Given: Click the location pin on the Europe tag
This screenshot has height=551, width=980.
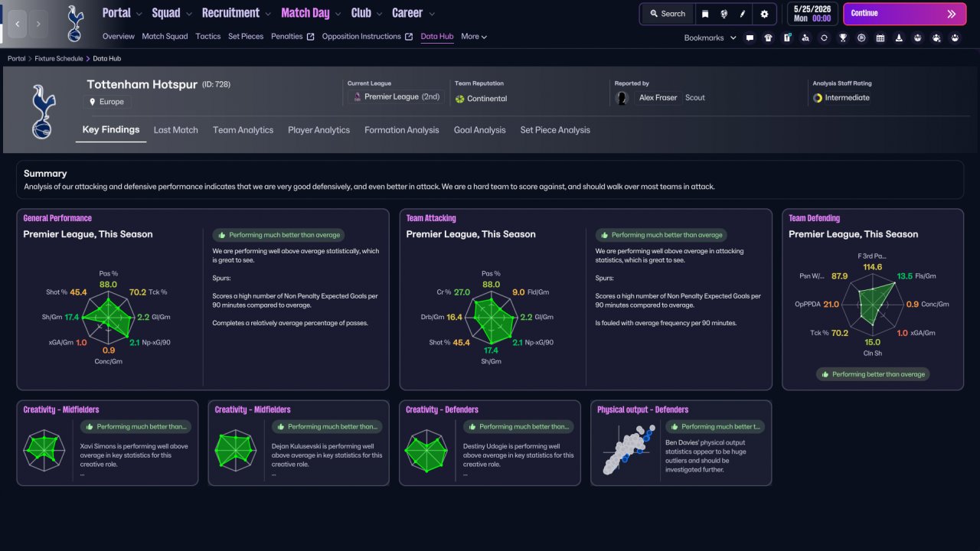Looking at the screenshot, I should (x=93, y=102).
